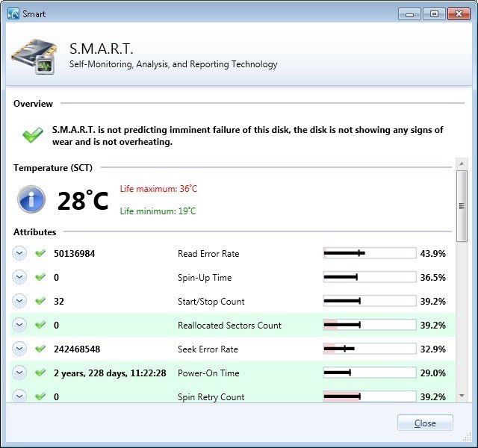The image size is (478, 448).
Task: Click the checkmark beside Reallocated Sectors Count
Action: point(40,325)
